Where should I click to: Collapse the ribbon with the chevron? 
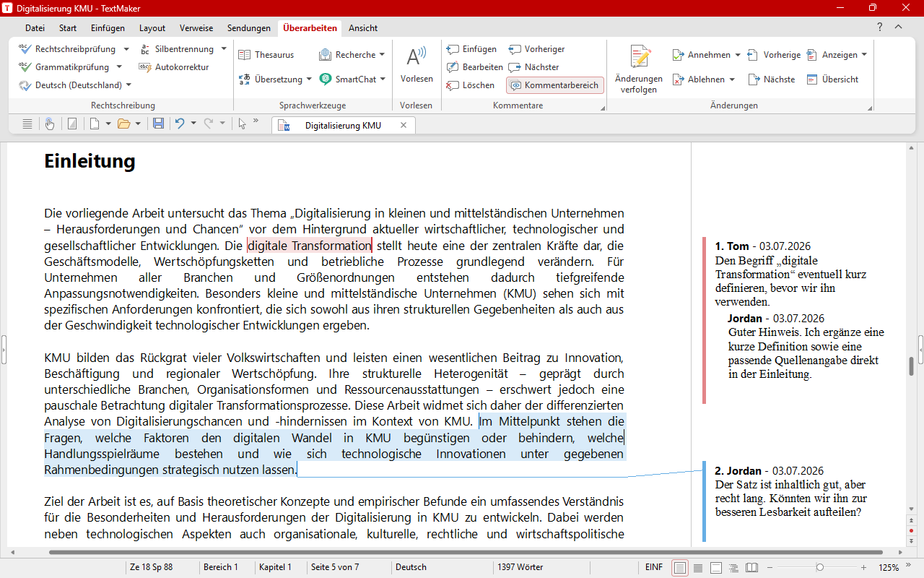(x=899, y=27)
